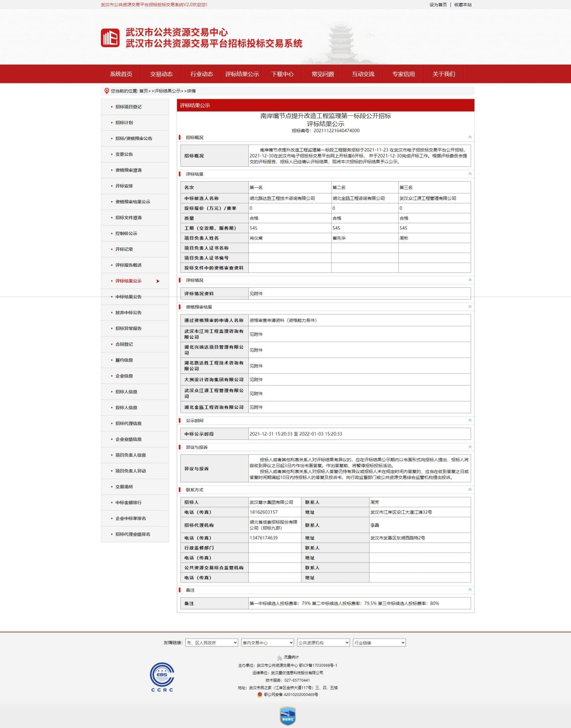Collapse the 联系方式 section chevron

[470, 489]
